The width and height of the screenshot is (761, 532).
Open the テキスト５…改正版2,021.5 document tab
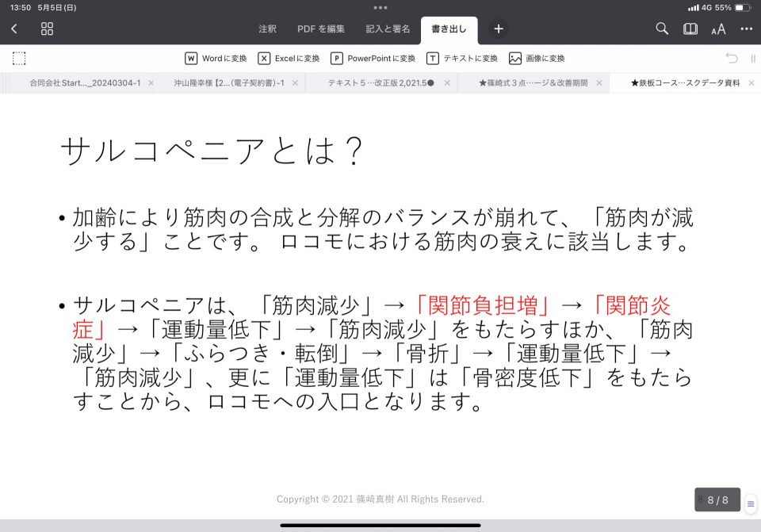(381, 83)
